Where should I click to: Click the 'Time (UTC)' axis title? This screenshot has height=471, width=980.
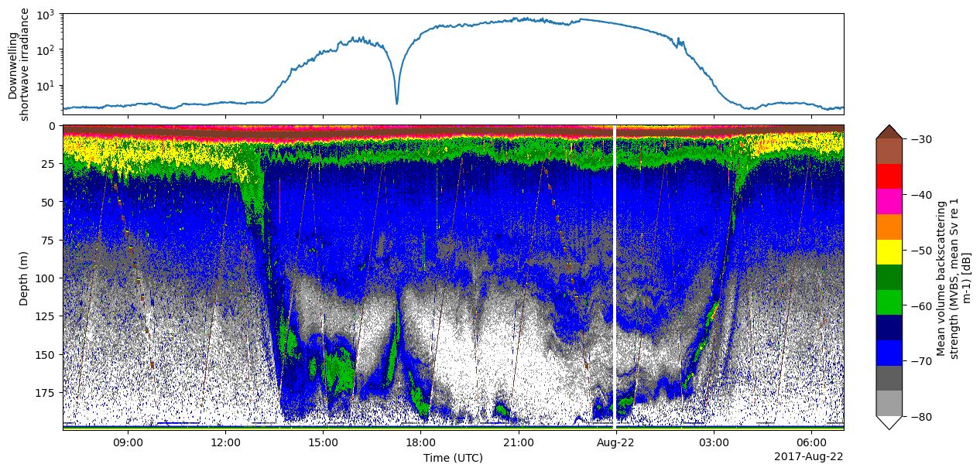453,458
